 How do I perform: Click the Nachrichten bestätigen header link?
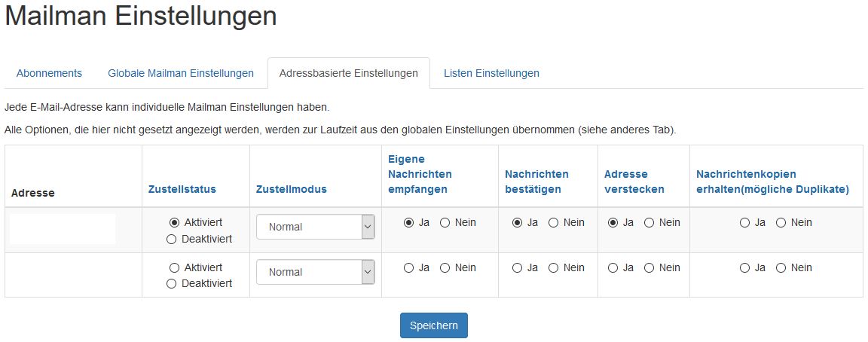[x=536, y=182]
